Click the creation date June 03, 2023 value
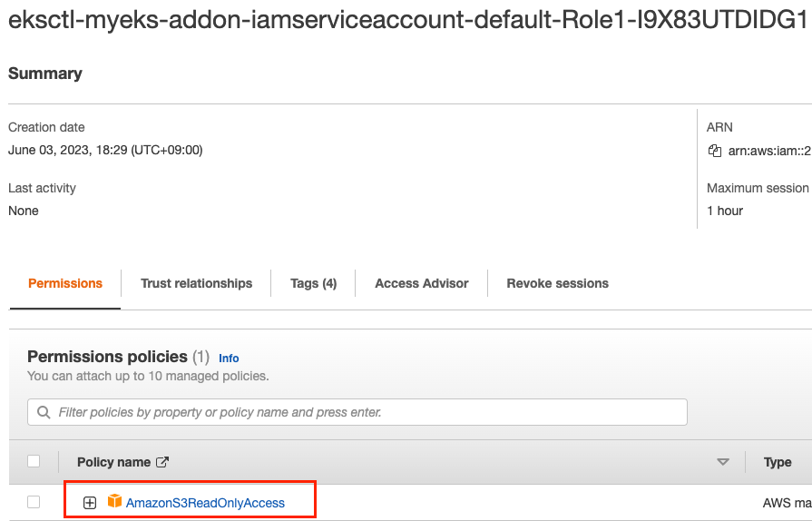 pyautogui.click(x=105, y=150)
